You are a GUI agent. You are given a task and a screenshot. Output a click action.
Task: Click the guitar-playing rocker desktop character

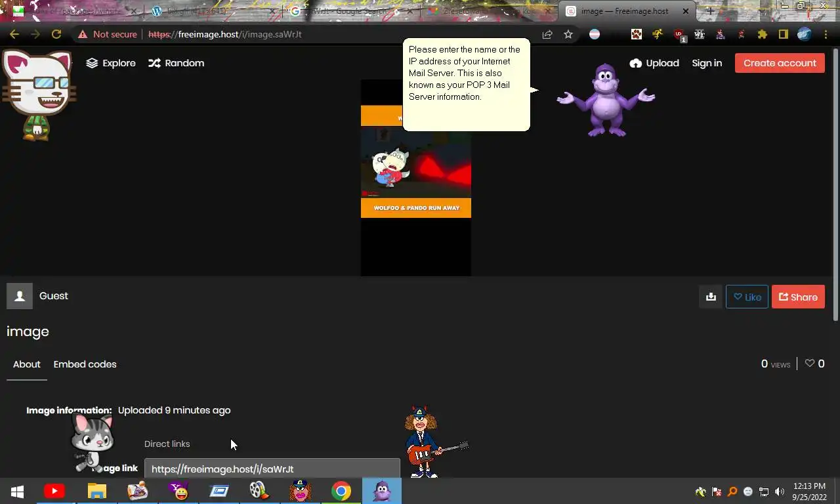tap(433, 442)
